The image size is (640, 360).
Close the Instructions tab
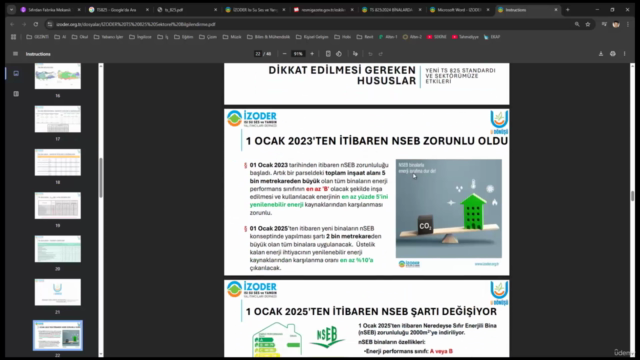tap(556, 10)
